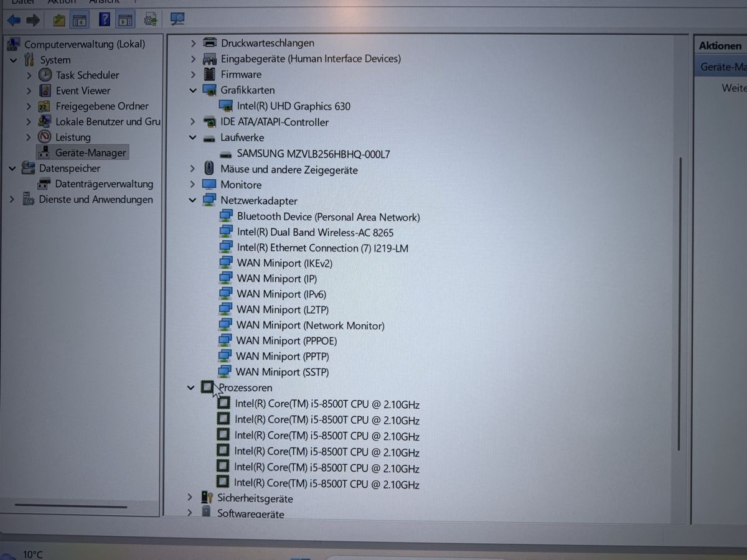Click the Samsung drive icon
The image size is (747, 560).
tap(226, 154)
